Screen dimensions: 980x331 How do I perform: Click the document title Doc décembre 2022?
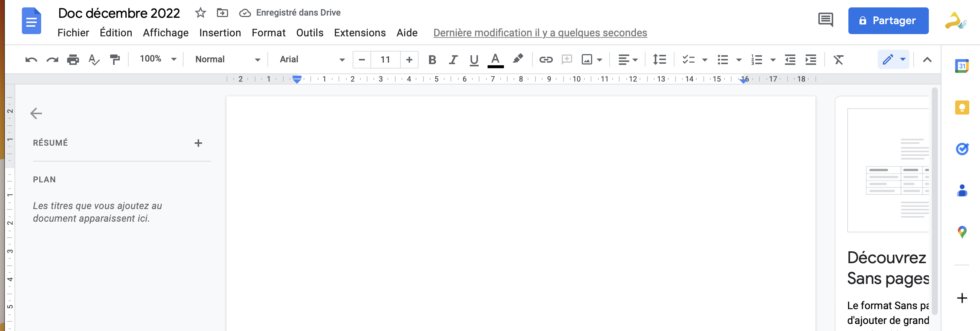[x=119, y=13]
